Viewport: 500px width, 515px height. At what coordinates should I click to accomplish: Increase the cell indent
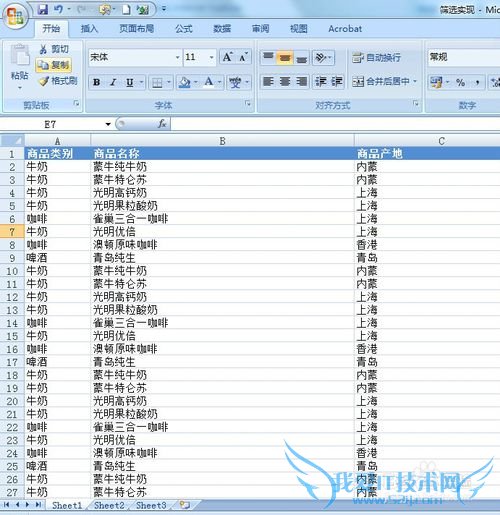point(337,82)
